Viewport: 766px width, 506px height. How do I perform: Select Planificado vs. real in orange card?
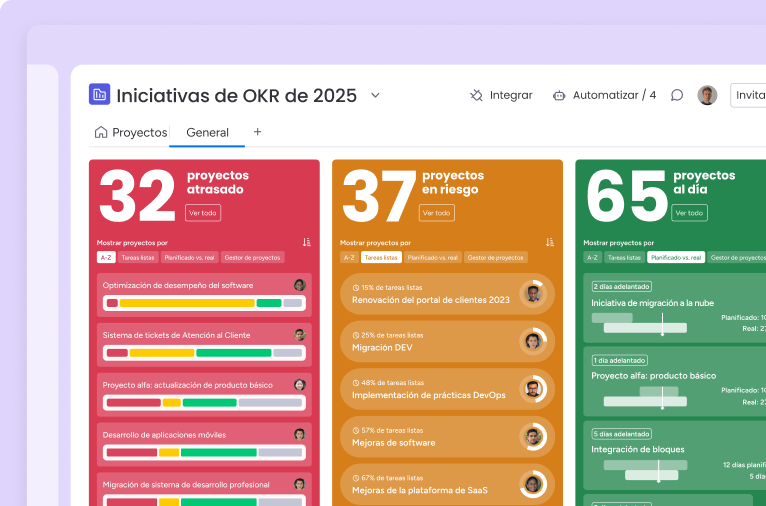coord(433,257)
